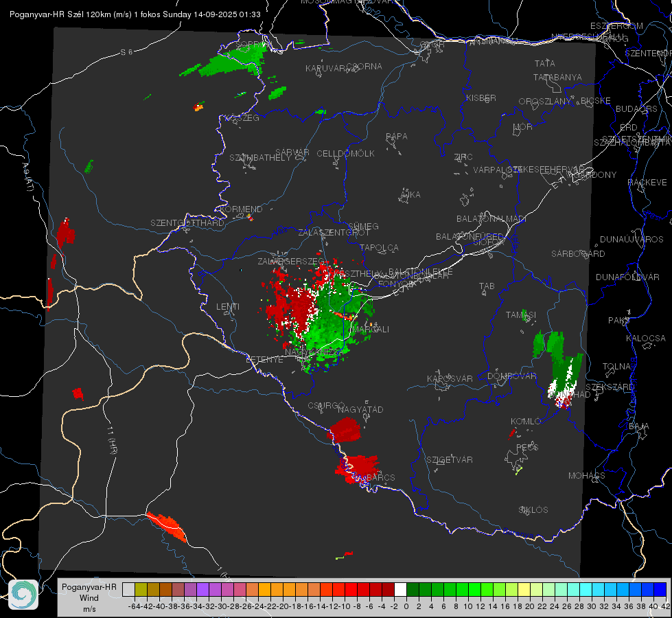Click the white swatch between -2 and 0
This screenshot has height=618, width=672.
pyautogui.click(x=400, y=590)
